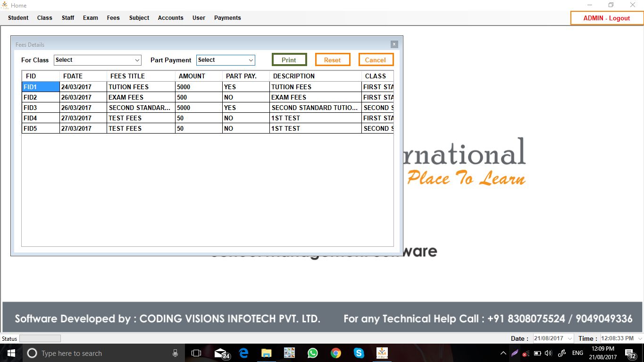Open the network status tray icon
Viewport: 644px width, 362px height.
[526, 353]
